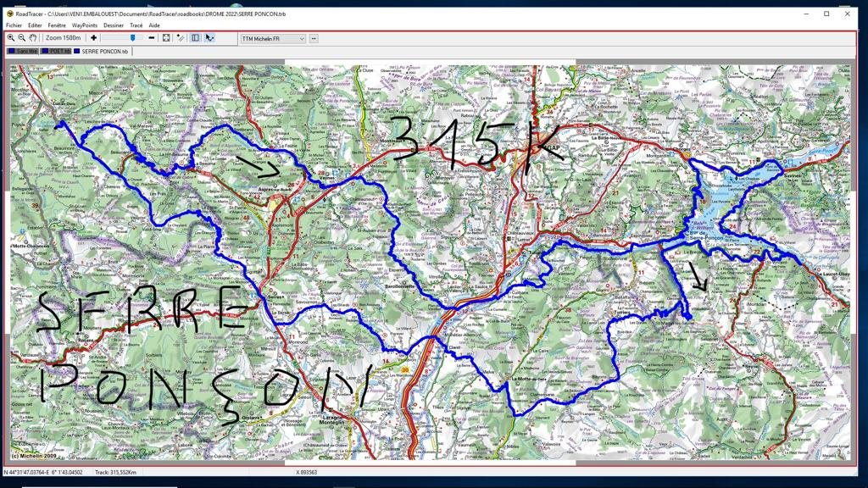Click the Zoom 1500m label

tap(63, 37)
